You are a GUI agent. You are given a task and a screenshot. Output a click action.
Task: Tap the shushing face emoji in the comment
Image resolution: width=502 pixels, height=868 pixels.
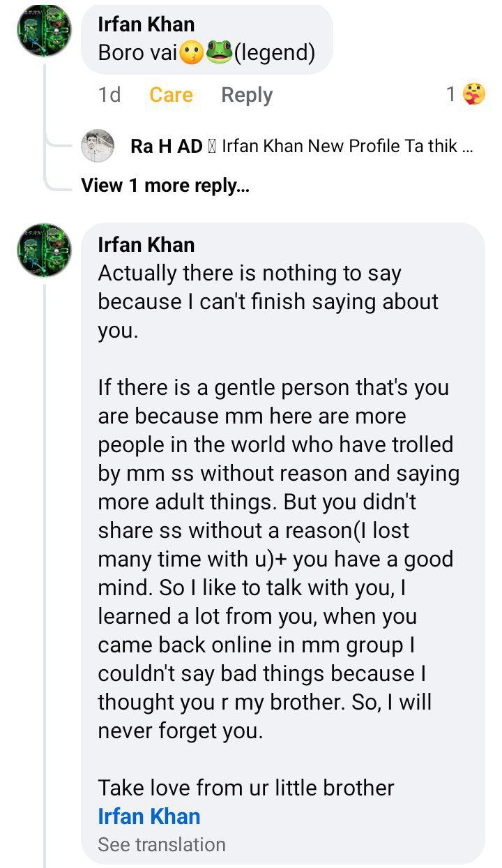point(192,52)
